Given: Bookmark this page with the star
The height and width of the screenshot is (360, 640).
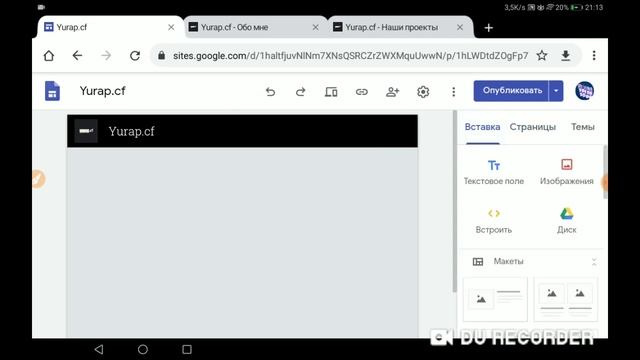Looking at the screenshot, I should point(542,56).
